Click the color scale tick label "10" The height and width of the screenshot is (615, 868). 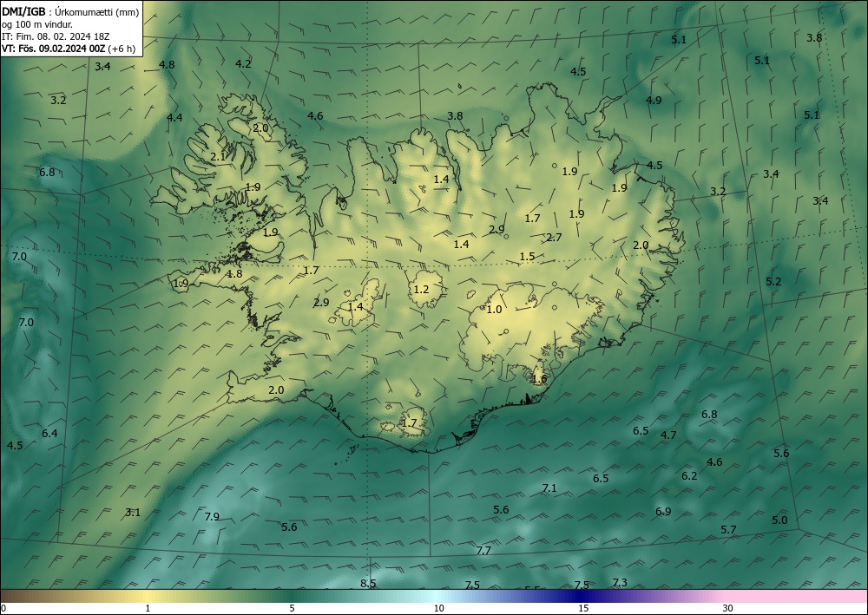coord(438,608)
